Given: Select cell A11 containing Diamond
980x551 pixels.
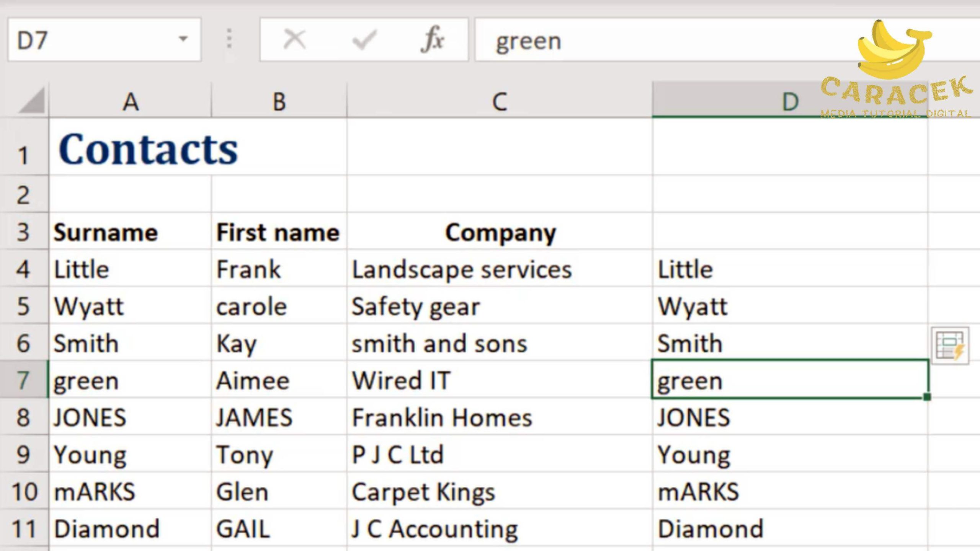Looking at the screenshot, I should point(130,528).
